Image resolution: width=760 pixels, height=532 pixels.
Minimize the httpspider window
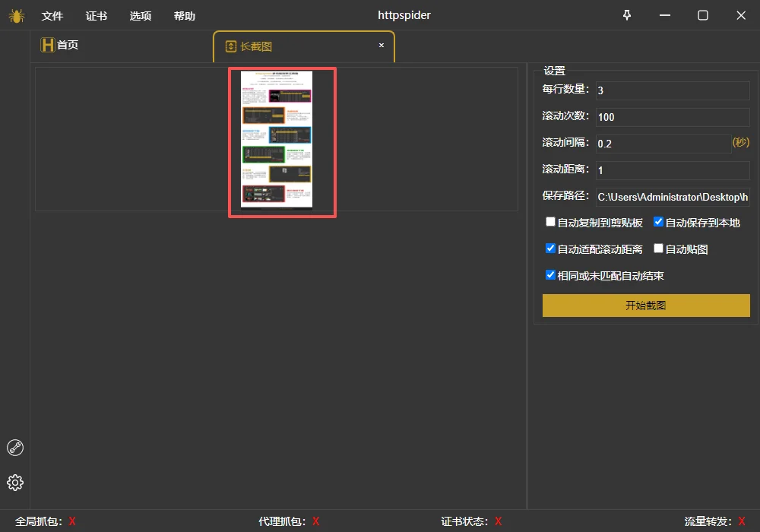pos(665,15)
